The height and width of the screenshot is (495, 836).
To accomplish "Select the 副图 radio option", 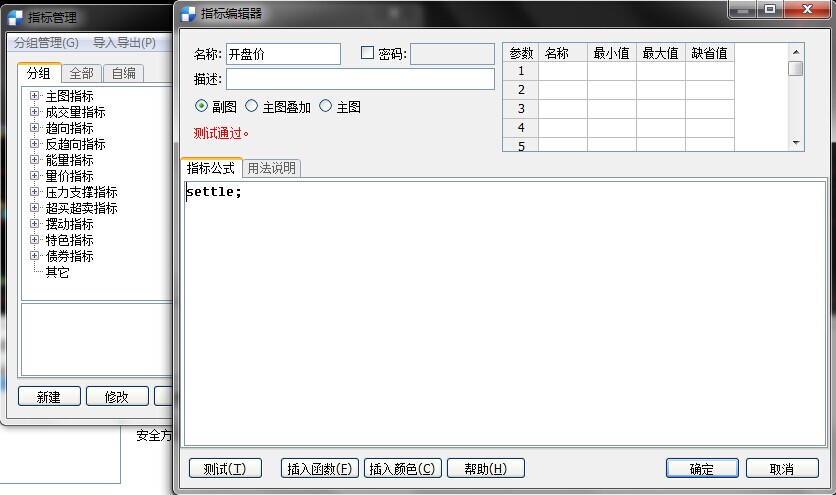I will point(202,106).
